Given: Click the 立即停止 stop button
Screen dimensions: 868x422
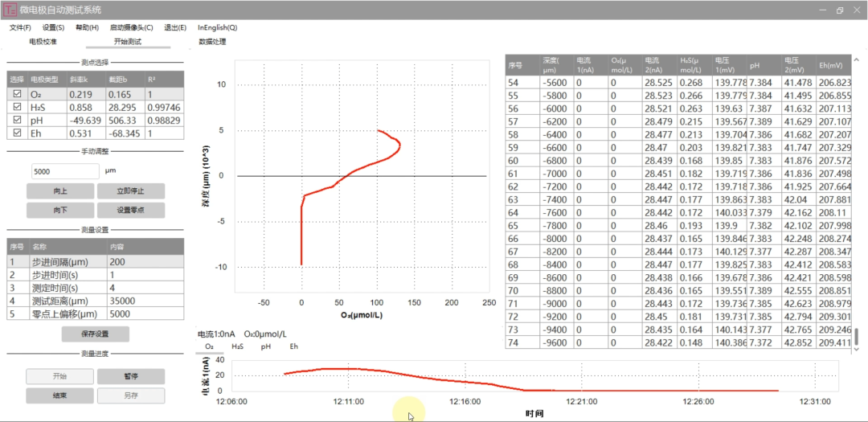Looking at the screenshot, I should pos(131,191).
